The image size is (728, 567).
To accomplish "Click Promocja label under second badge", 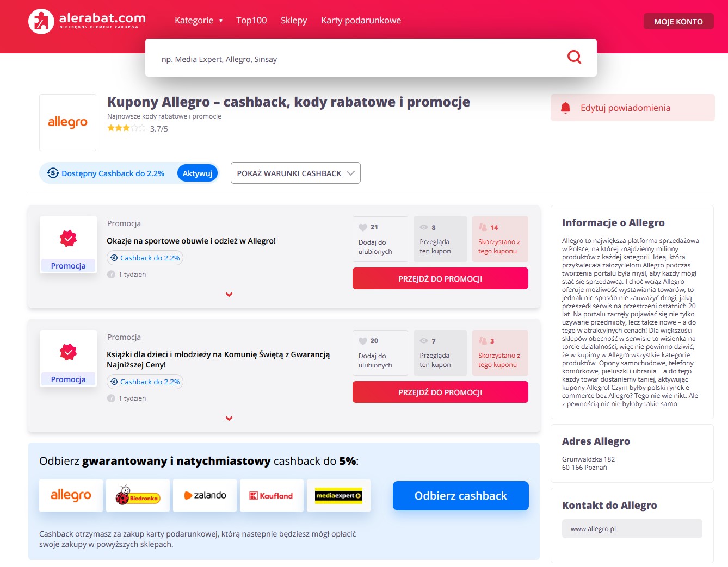I will tap(68, 379).
